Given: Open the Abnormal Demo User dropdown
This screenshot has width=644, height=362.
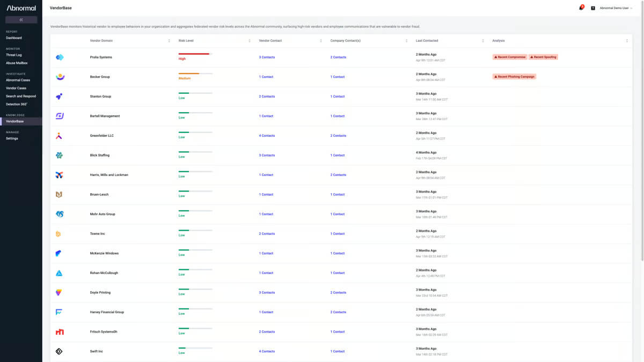Looking at the screenshot, I should tap(616, 8).
